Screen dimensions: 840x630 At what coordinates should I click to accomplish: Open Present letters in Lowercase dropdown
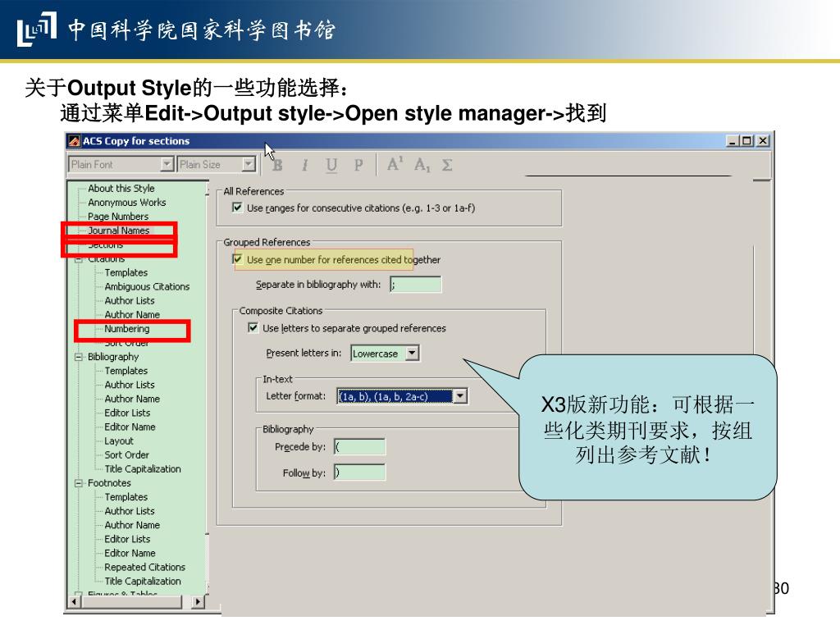tap(412, 353)
